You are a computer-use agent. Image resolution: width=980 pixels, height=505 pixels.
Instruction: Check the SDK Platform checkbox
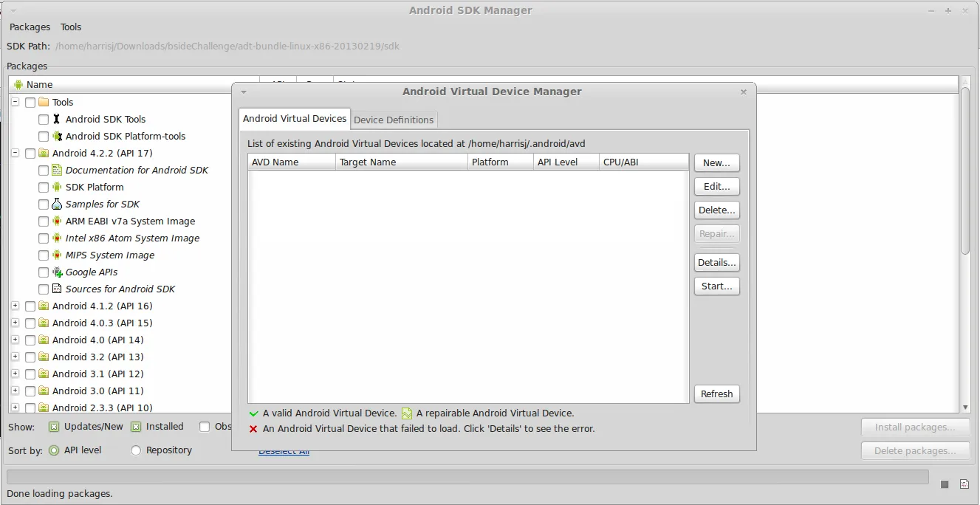click(x=44, y=188)
